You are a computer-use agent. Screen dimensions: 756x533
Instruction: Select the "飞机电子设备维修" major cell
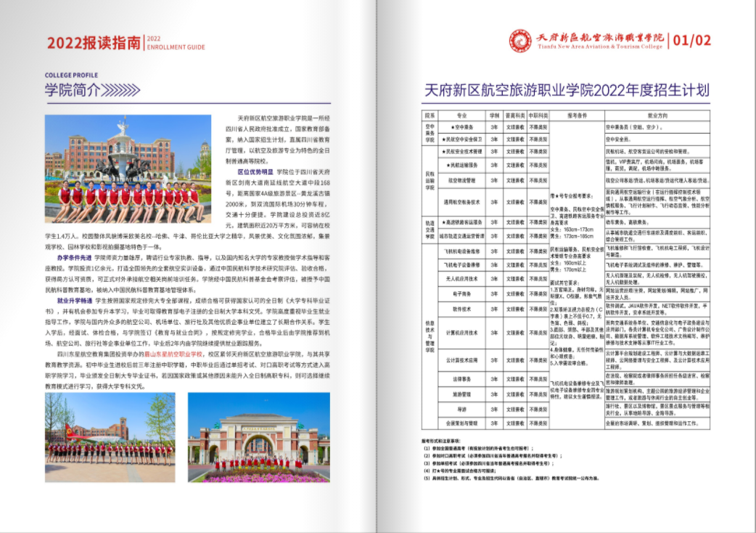click(x=462, y=265)
